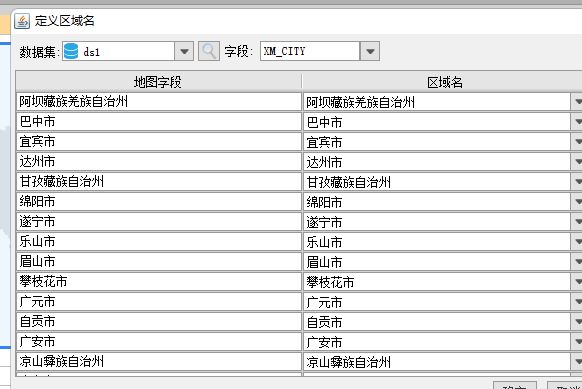Click 广元市 value in 区域名 column
Screen dimensions: 582x389
(x=437, y=302)
